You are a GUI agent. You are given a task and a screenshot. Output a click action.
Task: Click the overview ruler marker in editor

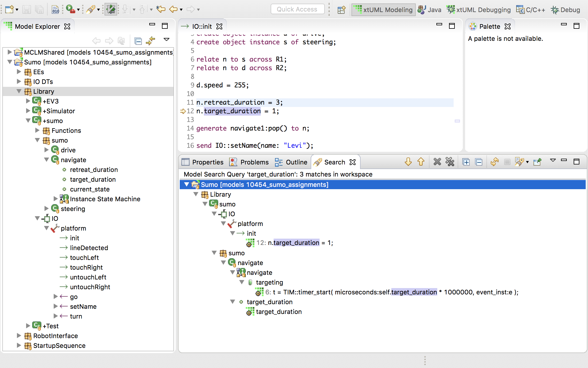point(457,121)
